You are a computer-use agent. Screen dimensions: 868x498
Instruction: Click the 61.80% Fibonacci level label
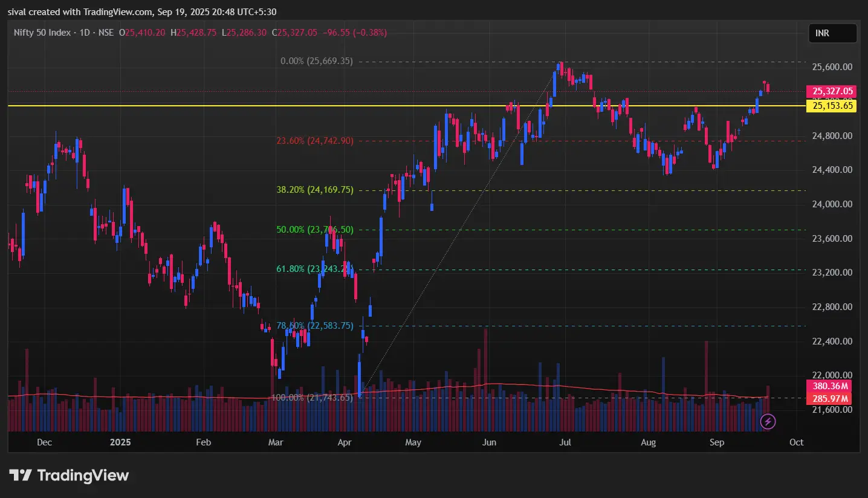315,269
